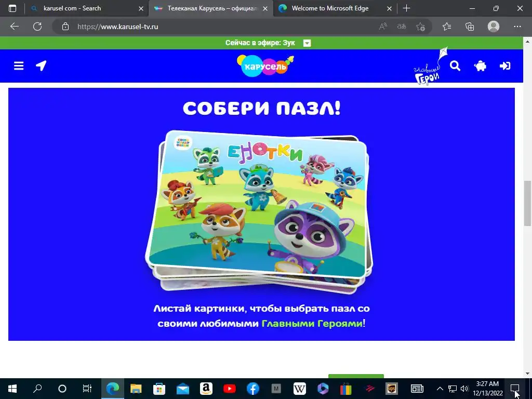Click scrollbar down arrow
The width and height of the screenshot is (532, 399).
(x=527, y=373)
